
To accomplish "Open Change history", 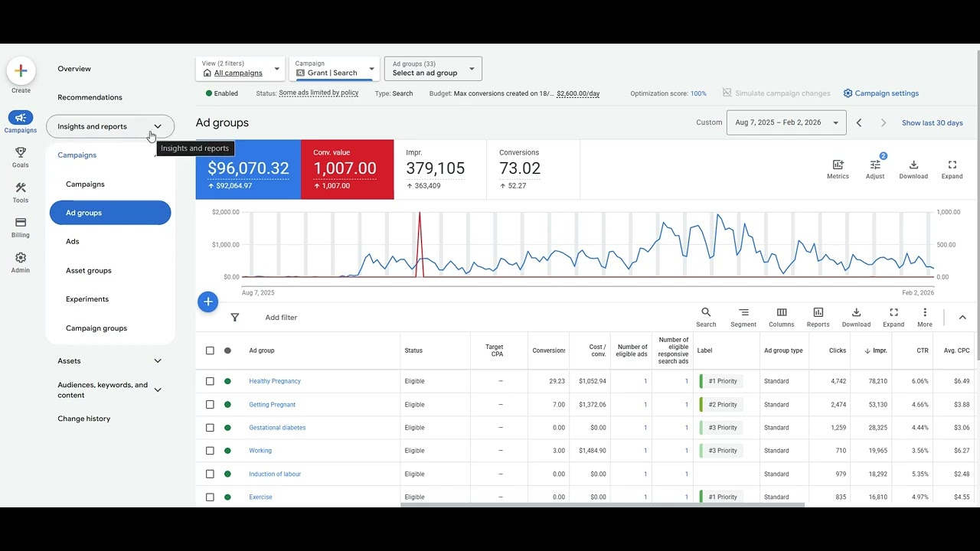I will tap(84, 419).
